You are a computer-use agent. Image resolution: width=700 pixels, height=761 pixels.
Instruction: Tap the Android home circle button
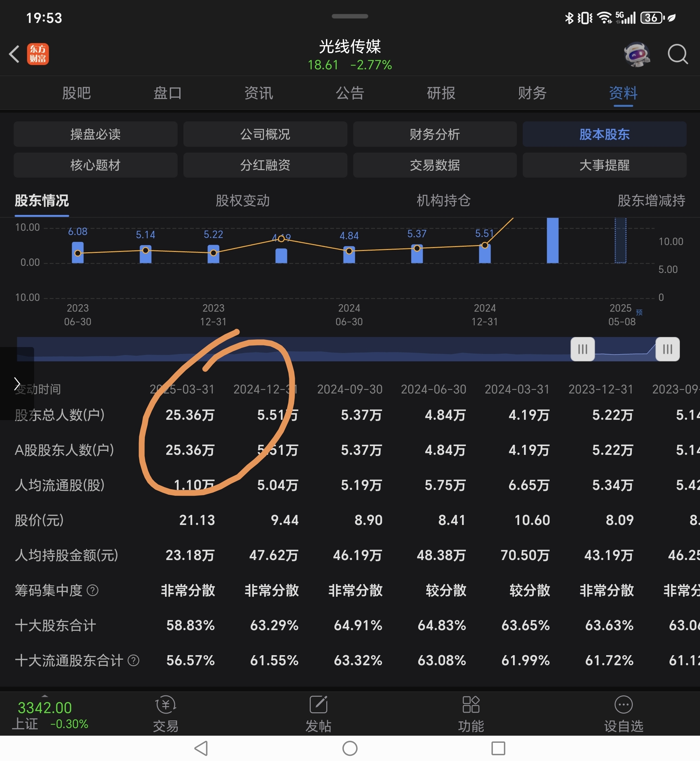(x=350, y=748)
